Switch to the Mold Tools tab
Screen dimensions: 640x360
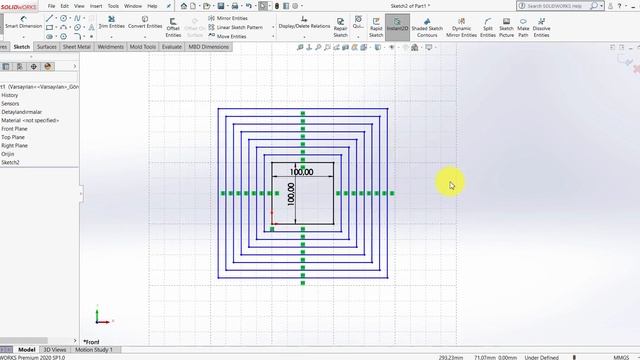[142, 47]
